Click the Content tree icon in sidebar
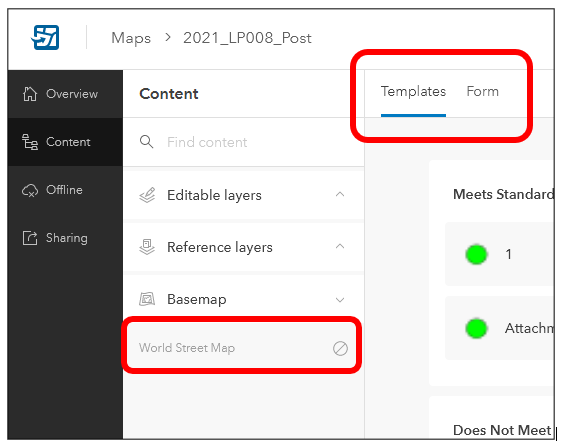The image size is (564, 445). pos(30,142)
